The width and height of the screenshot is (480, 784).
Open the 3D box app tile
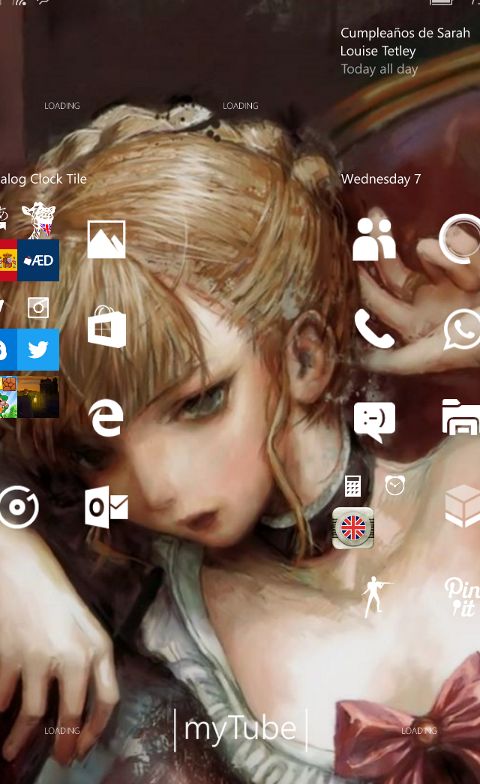tap(462, 506)
